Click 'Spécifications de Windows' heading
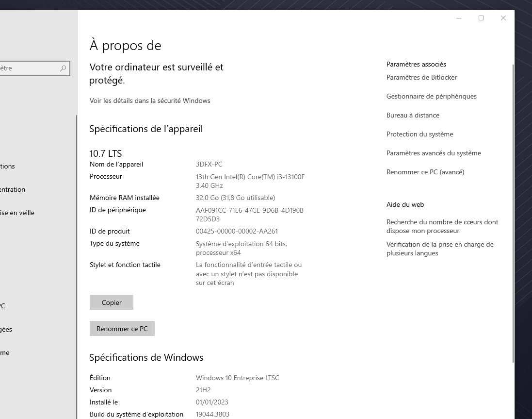The height and width of the screenshot is (419, 532). click(146, 357)
